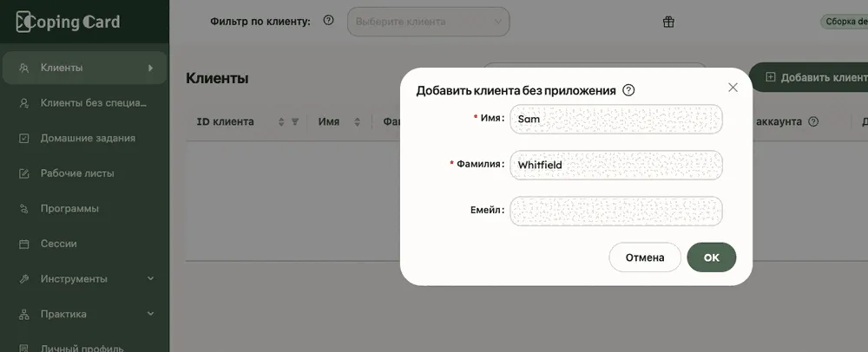
Task: Close the Добавить клиента без приложения dialog
Action: (733, 88)
